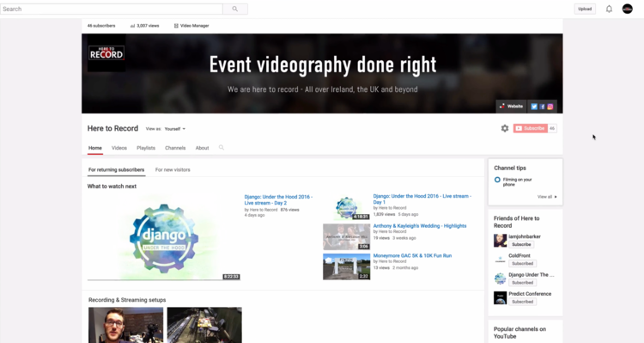Open the views analytics bar icon

click(132, 26)
